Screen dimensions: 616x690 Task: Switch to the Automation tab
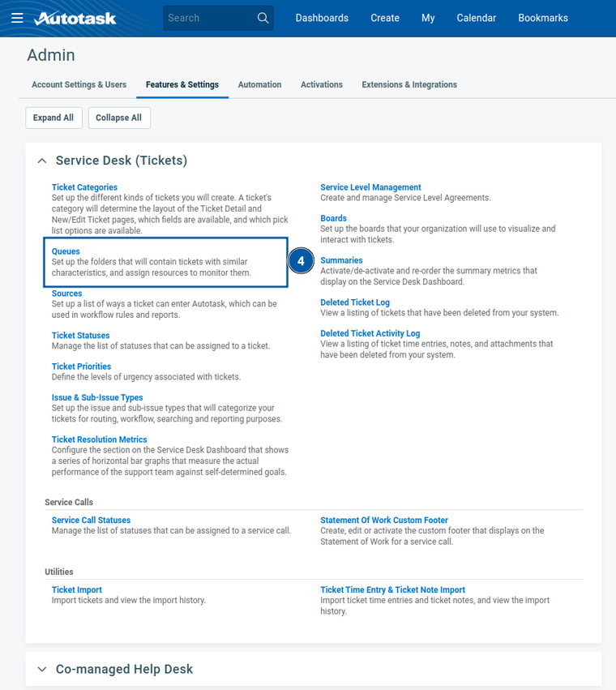[x=259, y=84]
